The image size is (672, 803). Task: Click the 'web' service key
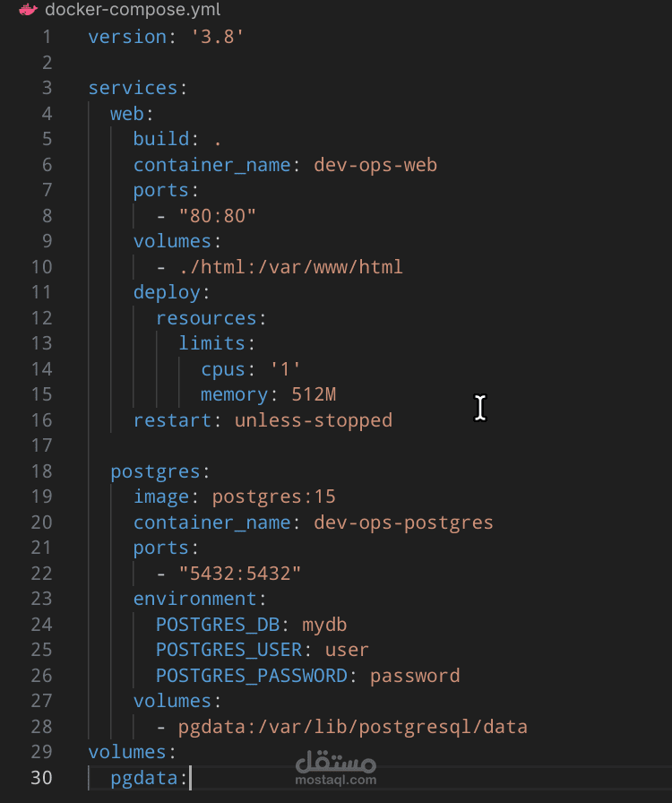[x=129, y=114]
